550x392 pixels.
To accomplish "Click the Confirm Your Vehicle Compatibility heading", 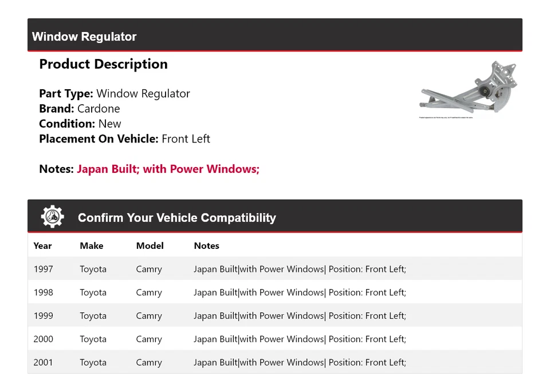I will coord(176,218).
